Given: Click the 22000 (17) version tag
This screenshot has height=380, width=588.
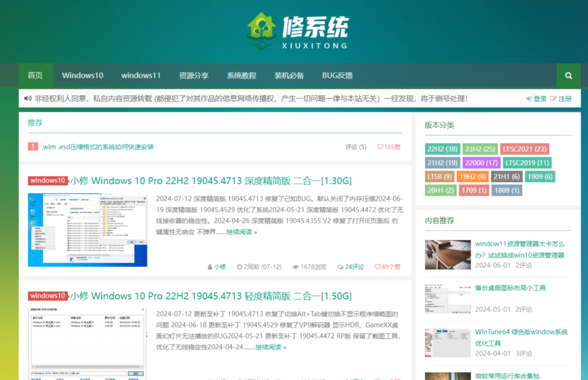Looking at the screenshot, I should point(482,163).
